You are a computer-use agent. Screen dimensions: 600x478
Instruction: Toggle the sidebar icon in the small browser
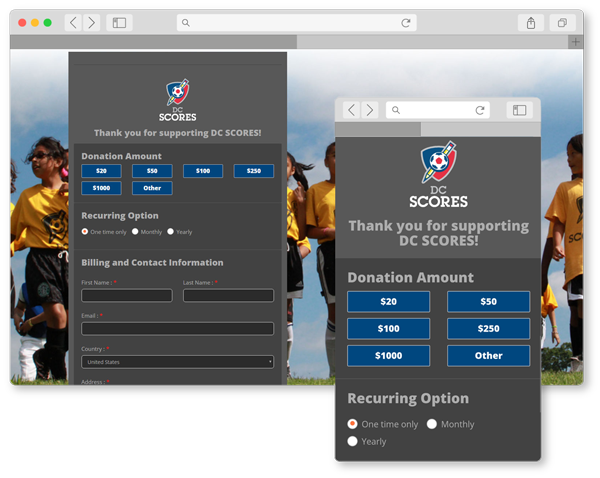pyautogui.click(x=520, y=110)
